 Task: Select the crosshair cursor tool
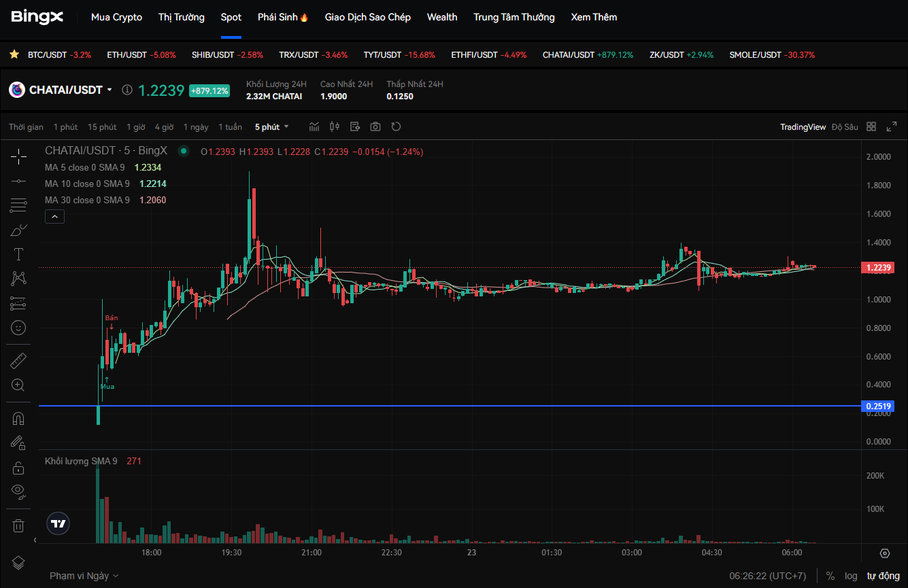pyautogui.click(x=18, y=157)
